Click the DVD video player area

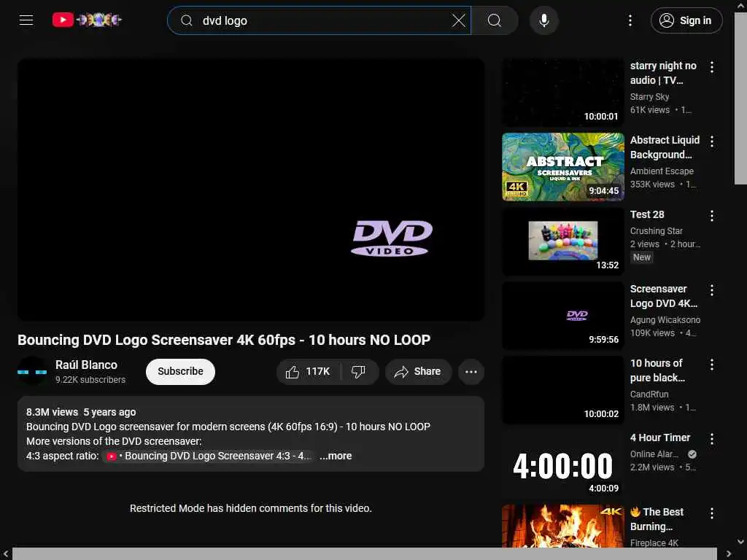(251, 189)
